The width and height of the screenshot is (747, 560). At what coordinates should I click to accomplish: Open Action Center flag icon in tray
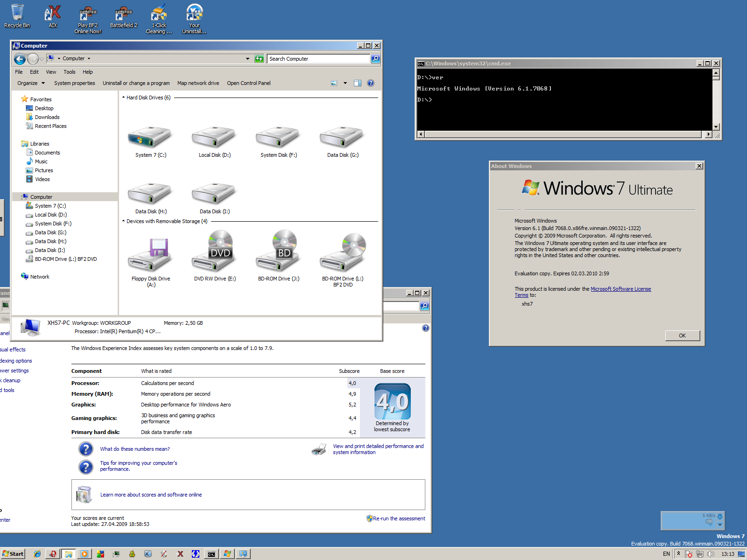point(689,554)
